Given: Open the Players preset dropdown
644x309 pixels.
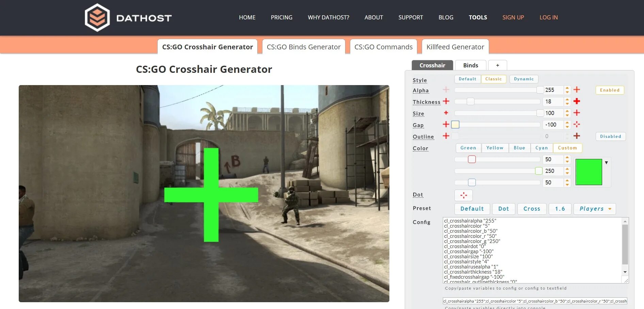Looking at the screenshot, I should pyautogui.click(x=595, y=209).
